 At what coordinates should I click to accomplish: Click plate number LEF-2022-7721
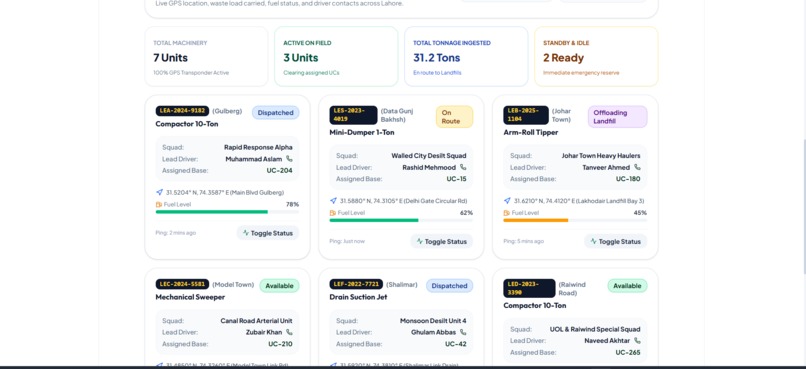[356, 284]
